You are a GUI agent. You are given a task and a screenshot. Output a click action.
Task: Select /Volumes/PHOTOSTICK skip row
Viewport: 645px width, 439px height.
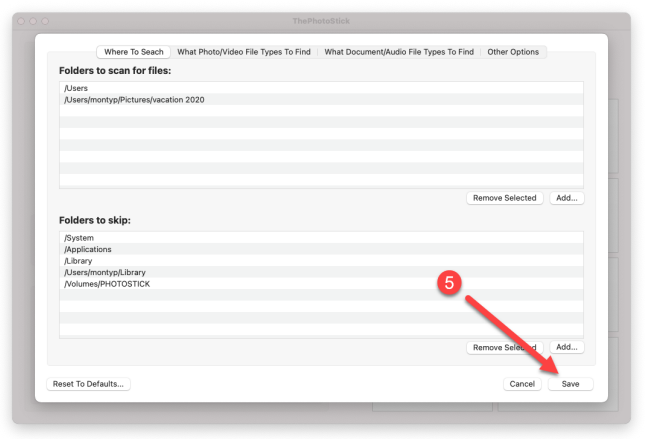(321, 284)
